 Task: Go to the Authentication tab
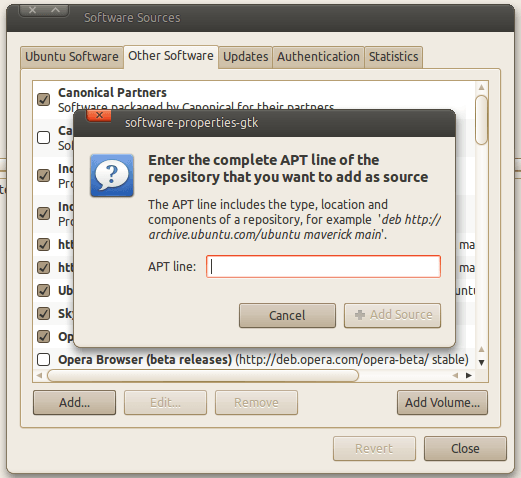coord(318,57)
